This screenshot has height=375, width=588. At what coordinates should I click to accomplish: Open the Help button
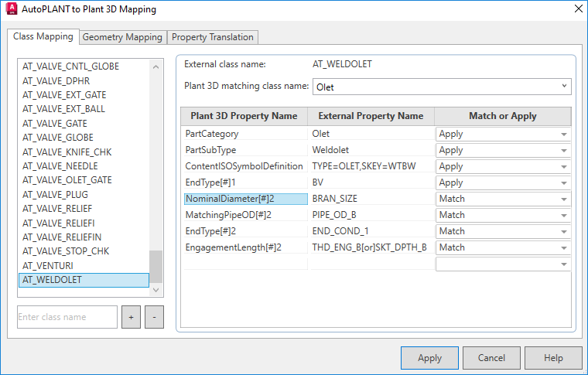coord(553,358)
